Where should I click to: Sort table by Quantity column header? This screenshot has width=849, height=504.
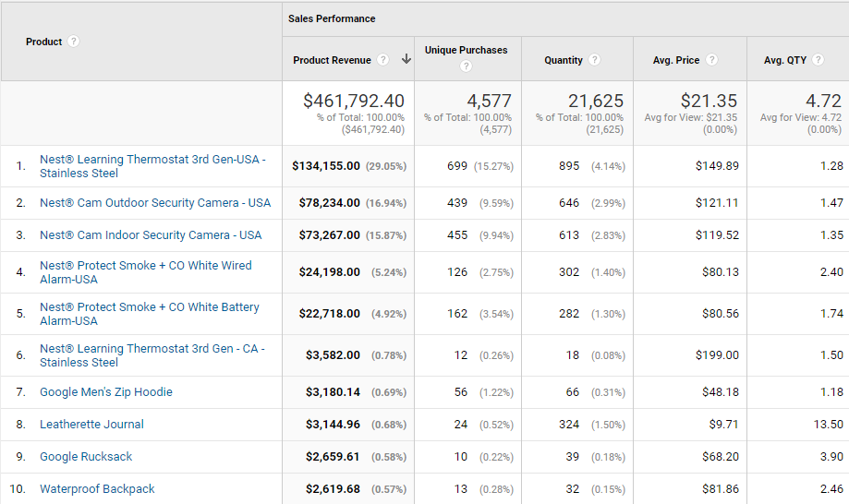click(564, 60)
